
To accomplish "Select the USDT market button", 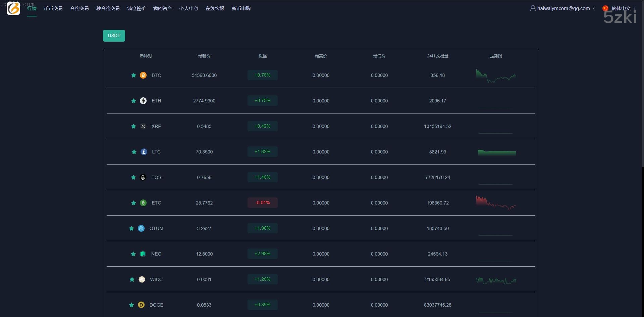I will [114, 36].
